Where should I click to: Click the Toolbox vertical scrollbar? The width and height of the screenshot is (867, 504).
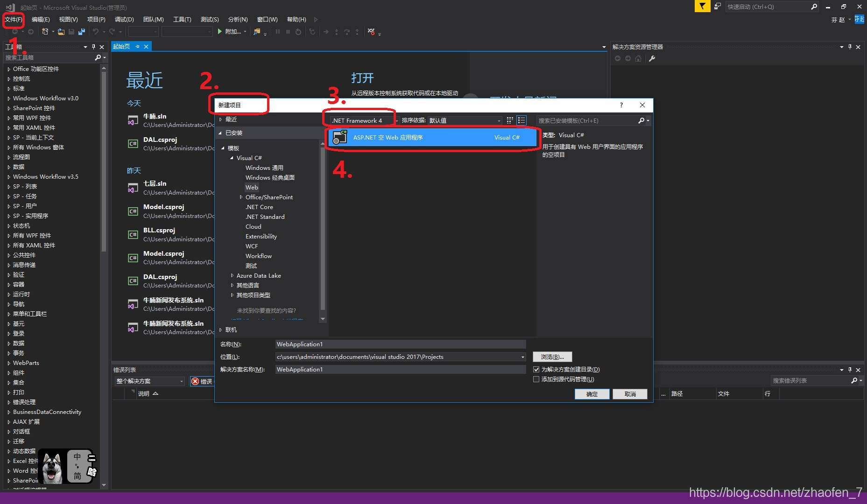coord(104,161)
